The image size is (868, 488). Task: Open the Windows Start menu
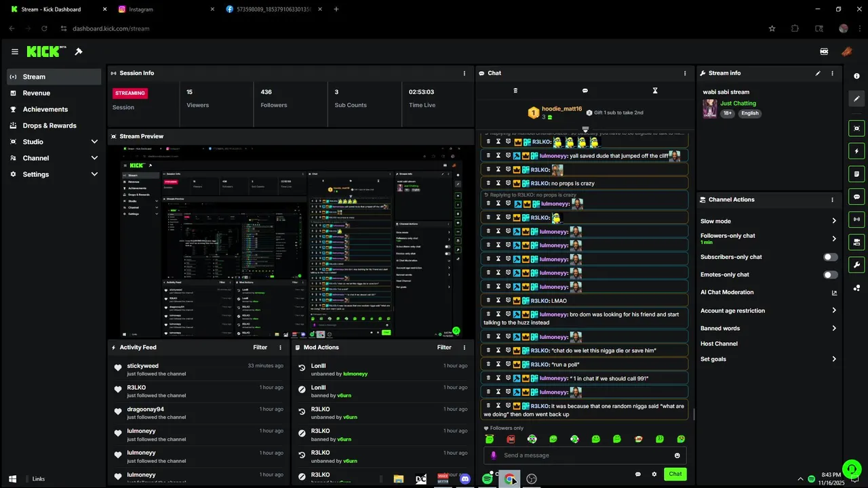point(12,479)
